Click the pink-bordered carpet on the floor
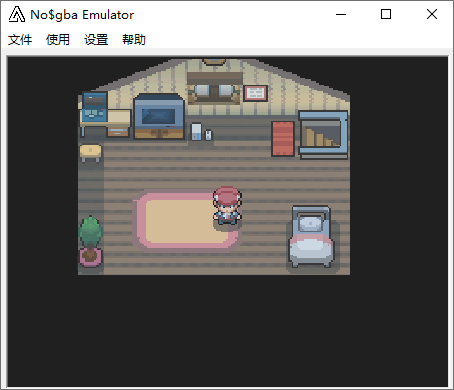Viewport: 454px width, 390px height. (186, 220)
